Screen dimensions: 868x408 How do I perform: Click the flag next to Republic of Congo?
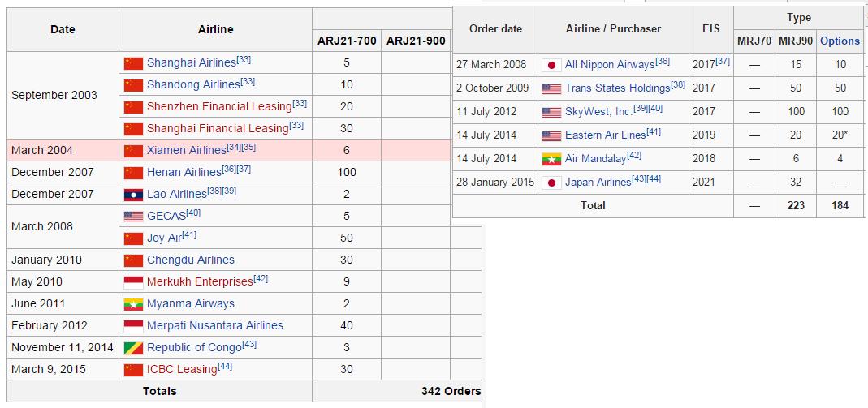(133, 348)
